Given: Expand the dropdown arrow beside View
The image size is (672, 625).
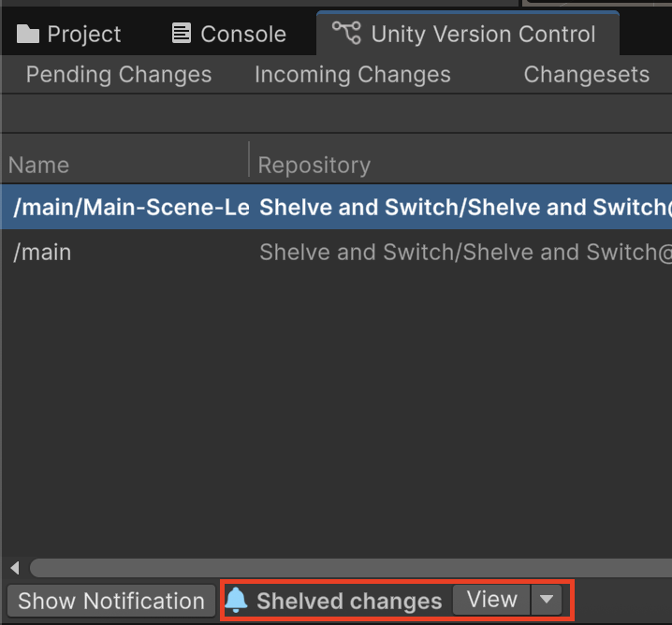Looking at the screenshot, I should (545, 600).
